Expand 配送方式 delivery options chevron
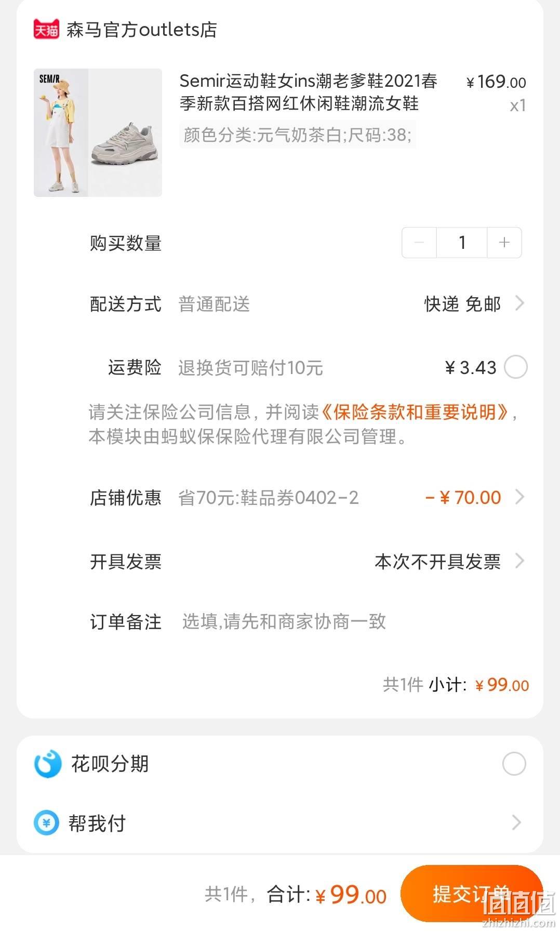 pos(519,303)
